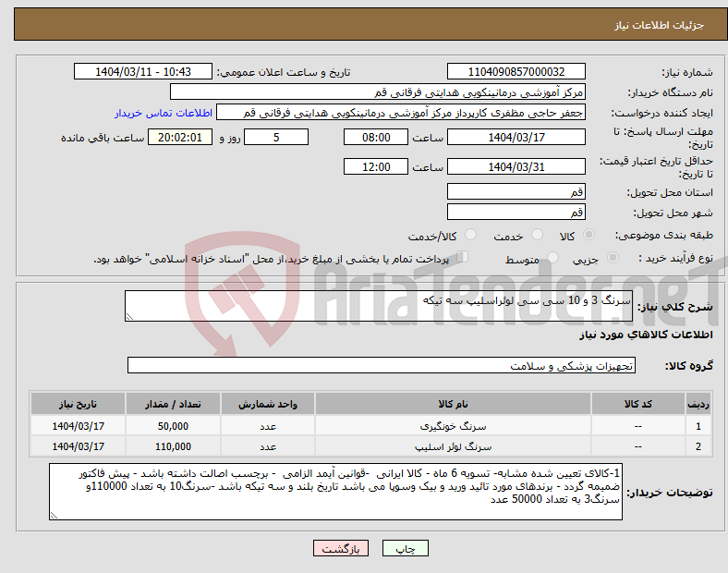Image resolution: width=728 pixels, height=573 pixels.
Task: Click the تاریخ نیاز column header
Action: (x=78, y=404)
